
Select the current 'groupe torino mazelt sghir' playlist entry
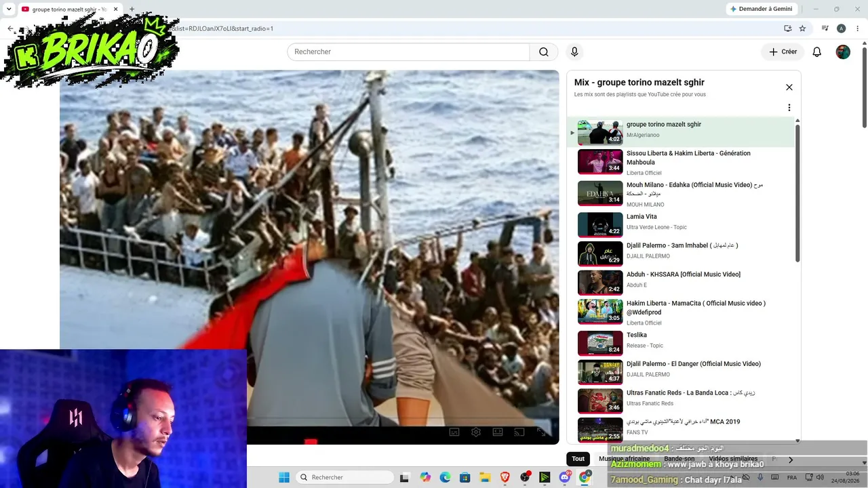coord(682,132)
